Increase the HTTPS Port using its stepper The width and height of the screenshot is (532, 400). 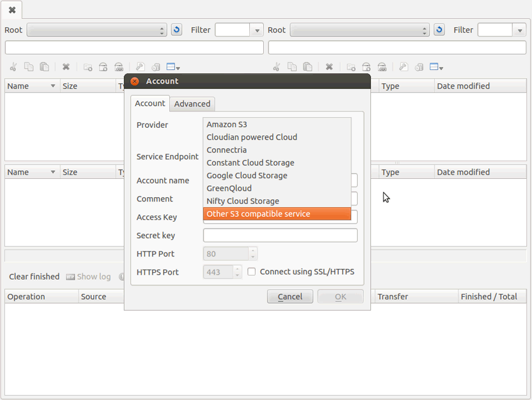(237, 269)
